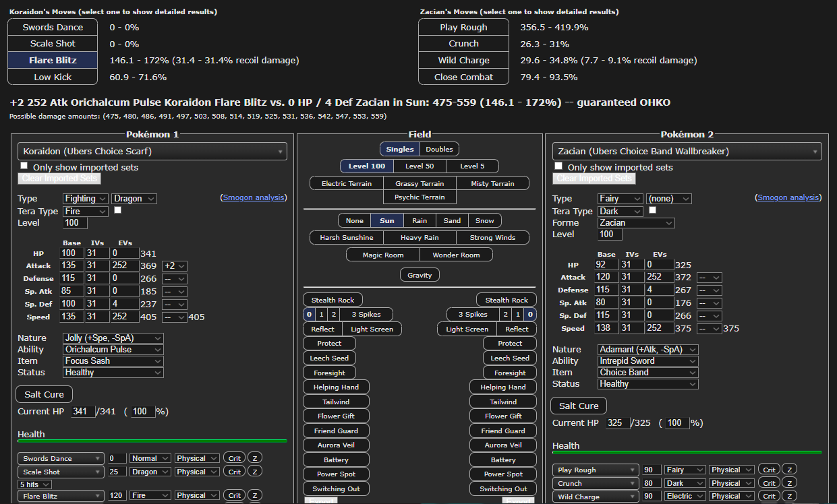Open Koraidon's Smogon analysis link
This screenshot has width=837, height=504.
[254, 197]
